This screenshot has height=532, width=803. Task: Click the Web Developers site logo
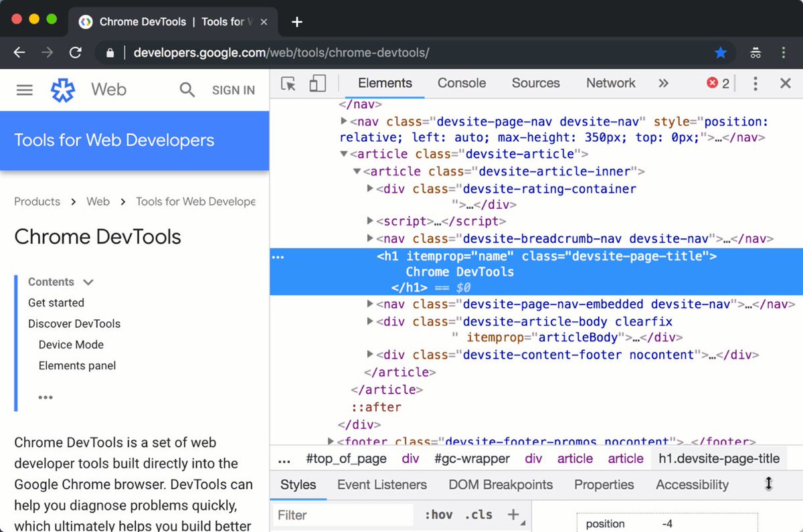point(62,90)
